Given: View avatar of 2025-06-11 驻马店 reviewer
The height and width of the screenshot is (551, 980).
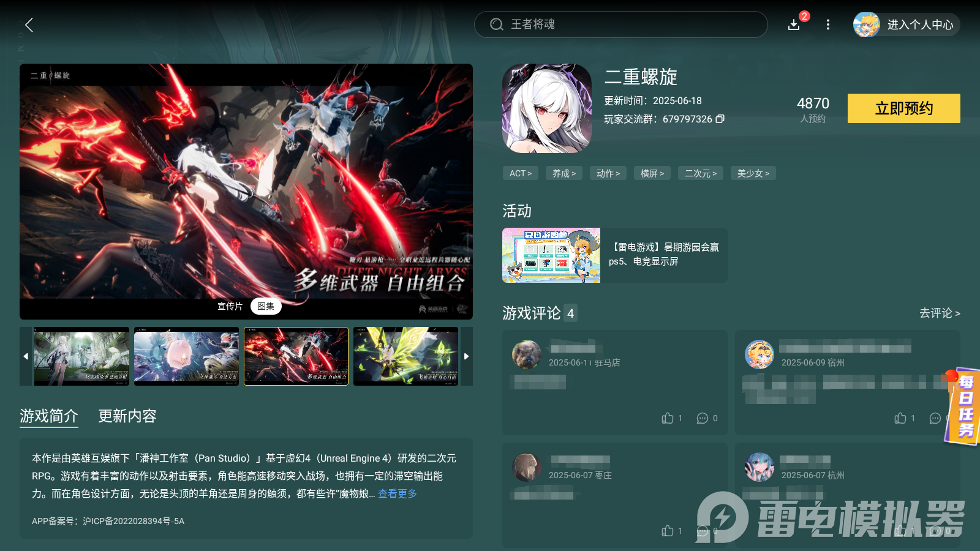Looking at the screenshot, I should [x=527, y=354].
